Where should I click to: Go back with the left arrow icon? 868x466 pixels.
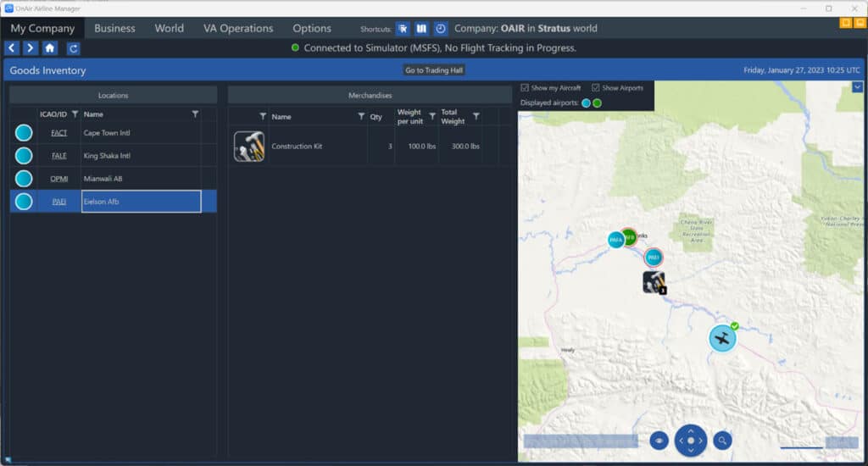click(12, 48)
